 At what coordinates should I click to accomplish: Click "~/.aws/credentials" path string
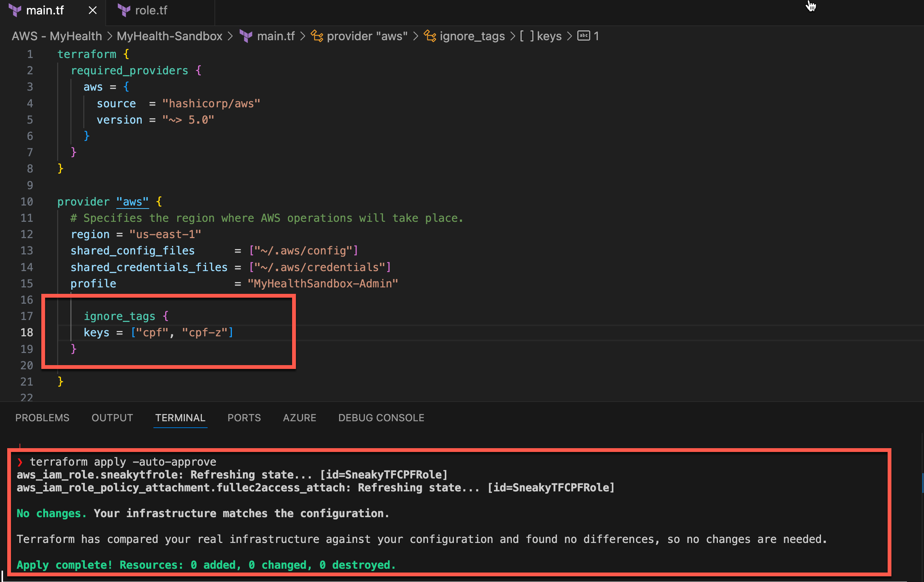click(320, 267)
